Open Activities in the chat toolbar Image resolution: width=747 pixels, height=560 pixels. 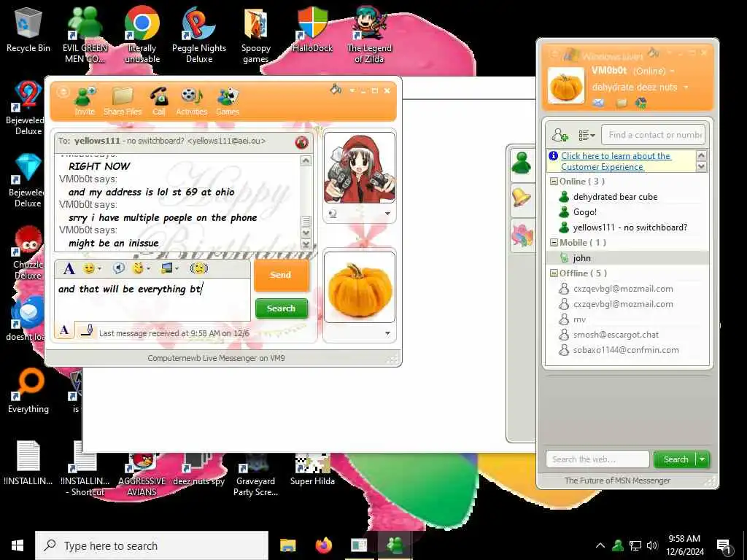click(x=192, y=101)
